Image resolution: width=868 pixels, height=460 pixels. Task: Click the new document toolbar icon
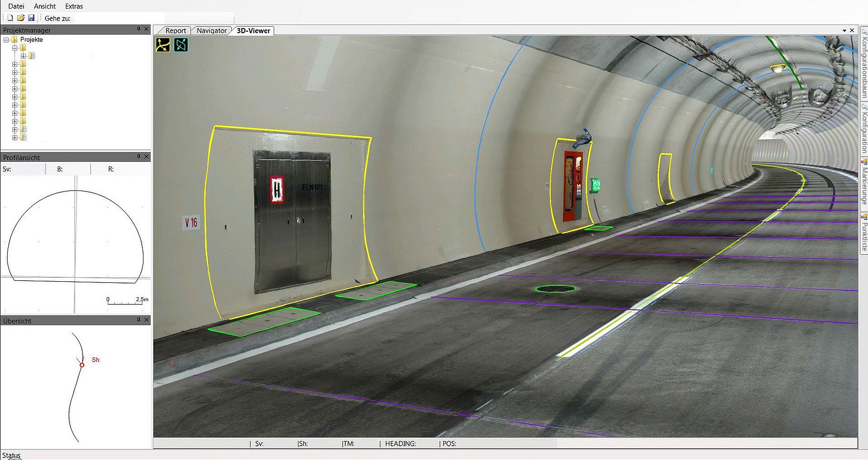pos(10,18)
